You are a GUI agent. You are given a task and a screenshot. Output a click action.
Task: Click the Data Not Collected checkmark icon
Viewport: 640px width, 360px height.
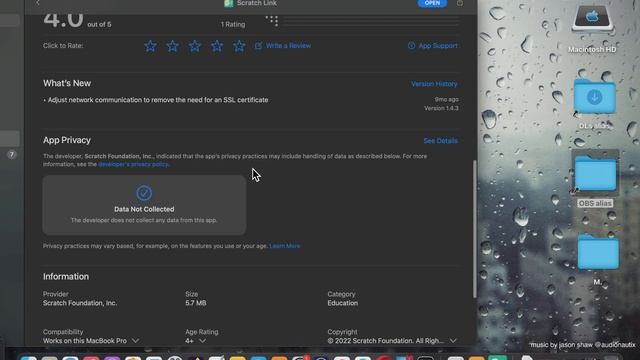pyautogui.click(x=144, y=193)
